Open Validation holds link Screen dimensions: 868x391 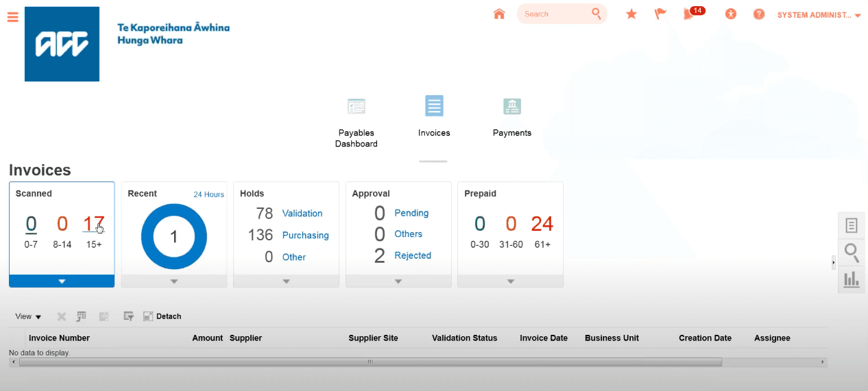(302, 214)
